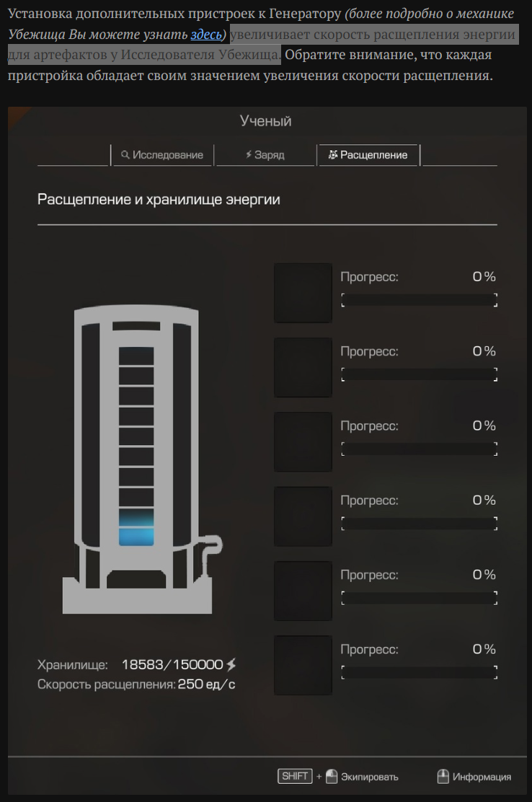The width and height of the screenshot is (532, 802).
Task: Click the magnifier icon in Исследование tab
Action: click(125, 154)
